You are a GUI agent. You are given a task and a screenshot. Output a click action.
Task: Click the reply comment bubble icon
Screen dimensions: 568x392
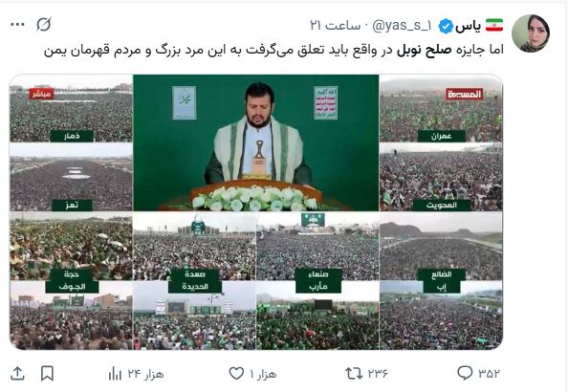point(465,373)
